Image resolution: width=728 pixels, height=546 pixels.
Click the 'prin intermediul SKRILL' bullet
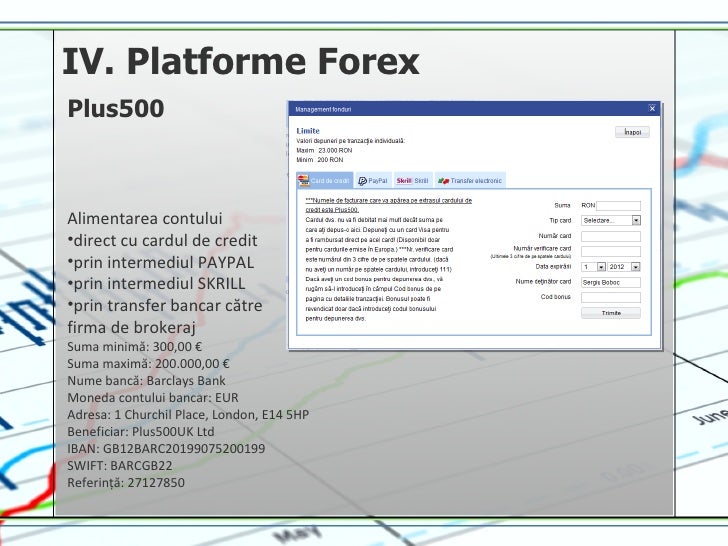coord(156,284)
